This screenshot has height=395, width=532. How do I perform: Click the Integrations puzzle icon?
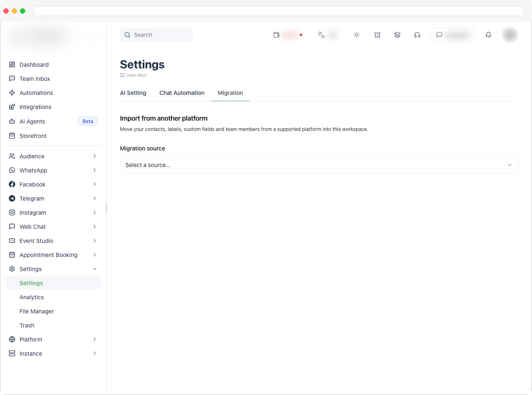tap(12, 107)
